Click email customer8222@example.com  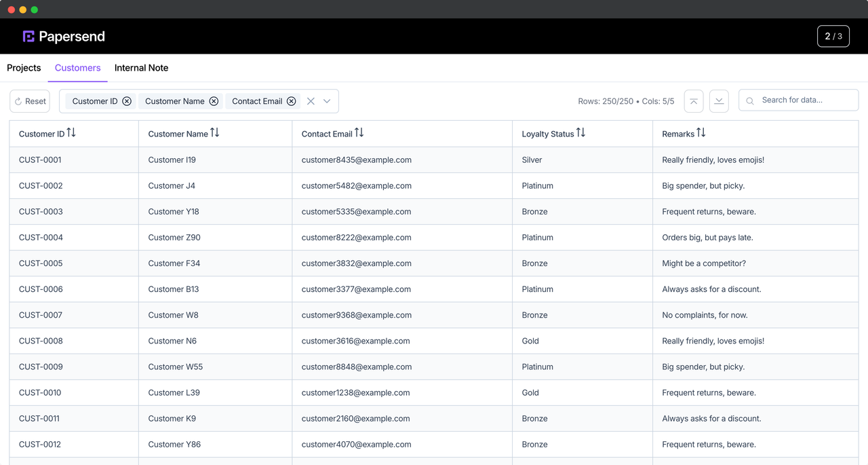[x=357, y=238]
